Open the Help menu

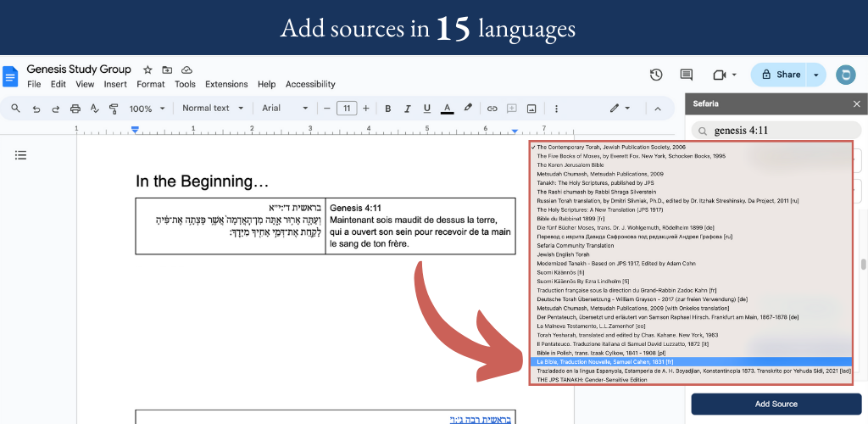(x=266, y=84)
